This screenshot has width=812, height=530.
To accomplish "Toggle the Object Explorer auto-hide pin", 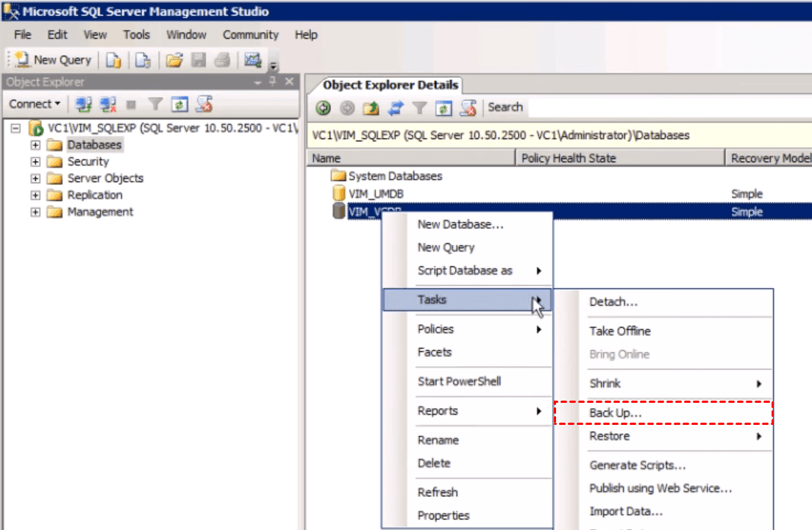I will coord(273,82).
